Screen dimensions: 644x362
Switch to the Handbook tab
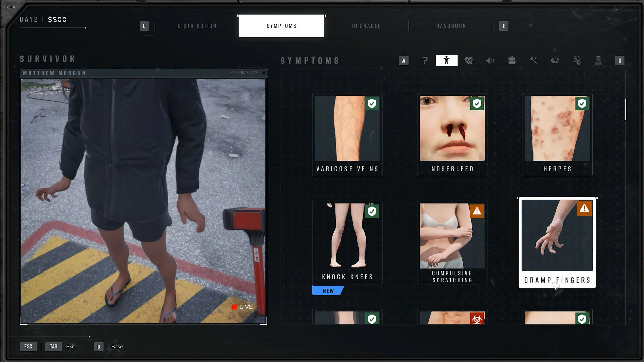pos(451,26)
